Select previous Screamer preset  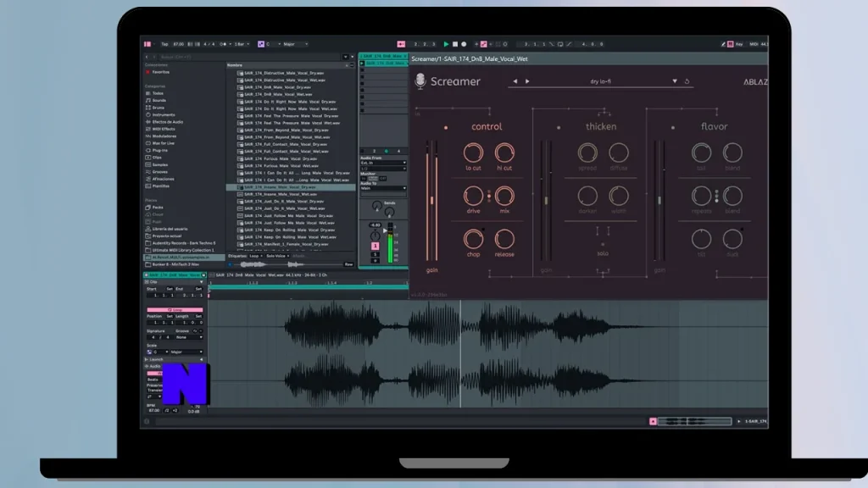[x=515, y=81]
